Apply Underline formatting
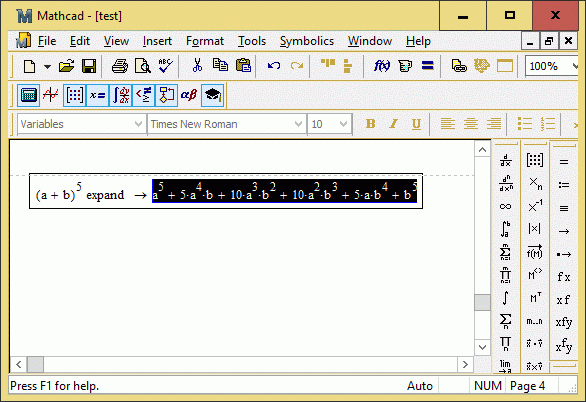Screen dimensions: 586x402 pos(416,124)
